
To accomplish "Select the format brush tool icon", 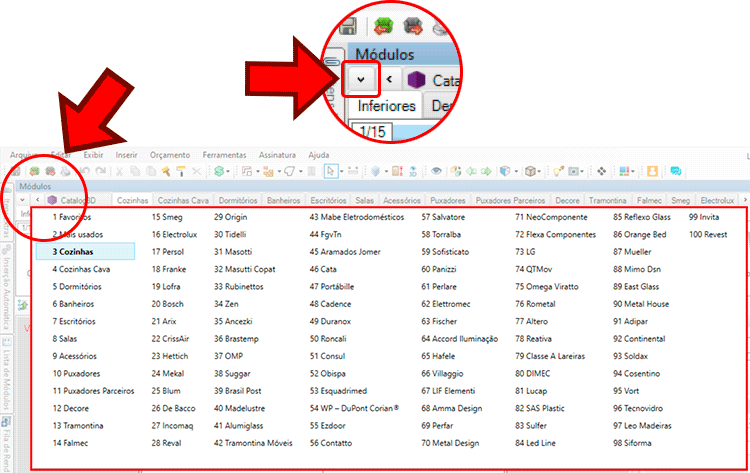I will [165, 171].
